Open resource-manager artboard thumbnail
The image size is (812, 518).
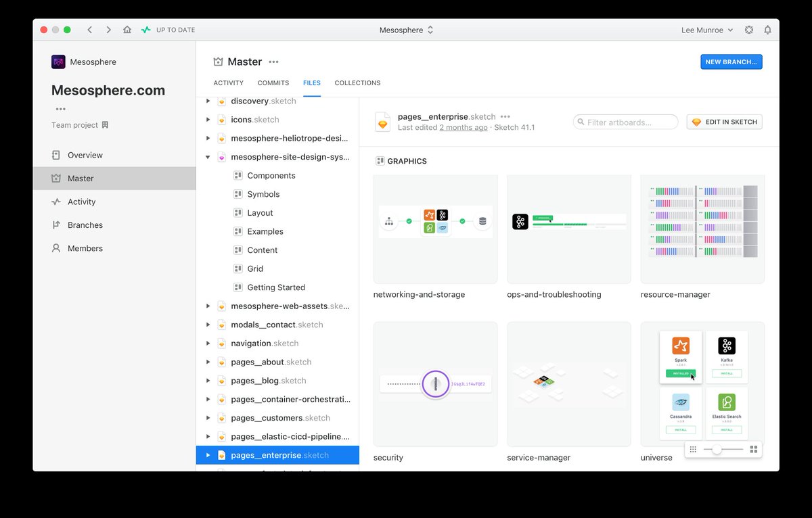click(x=702, y=229)
